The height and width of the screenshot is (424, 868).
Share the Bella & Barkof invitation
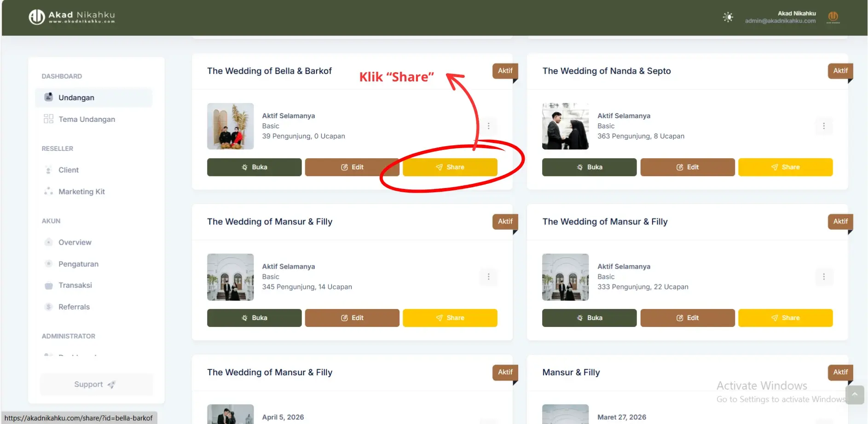[450, 167]
